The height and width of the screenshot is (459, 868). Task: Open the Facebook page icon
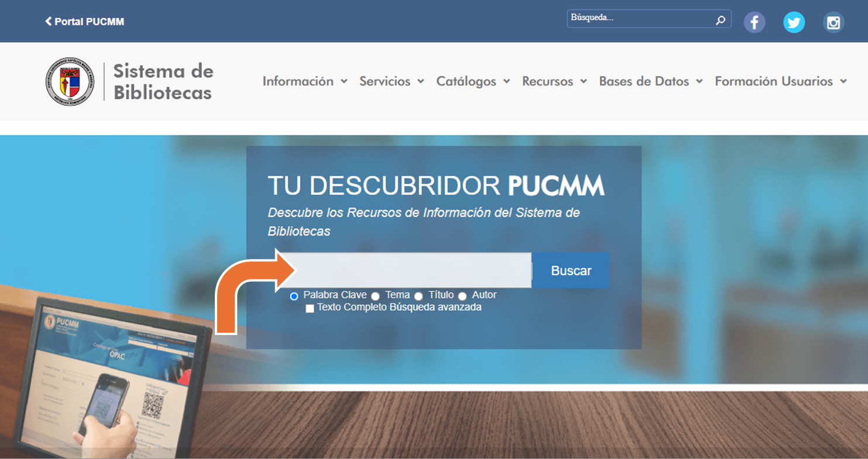(x=754, y=22)
